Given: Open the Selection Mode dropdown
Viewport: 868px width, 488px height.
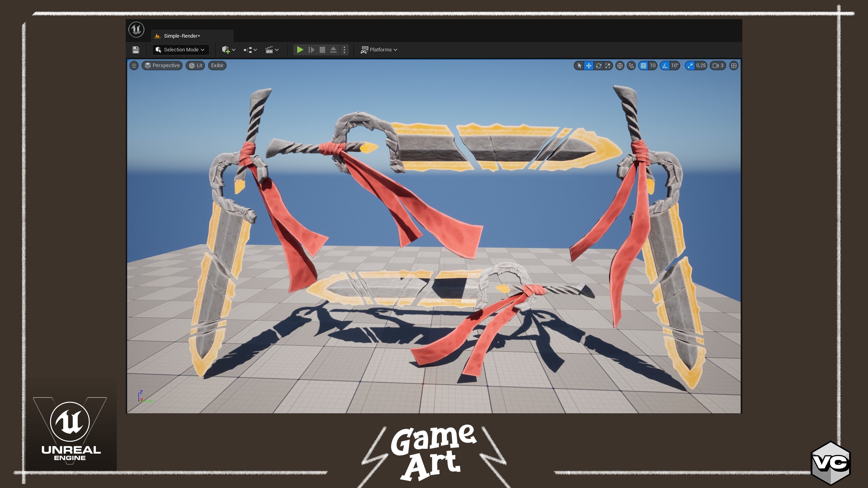Looking at the screenshot, I should 181,50.
